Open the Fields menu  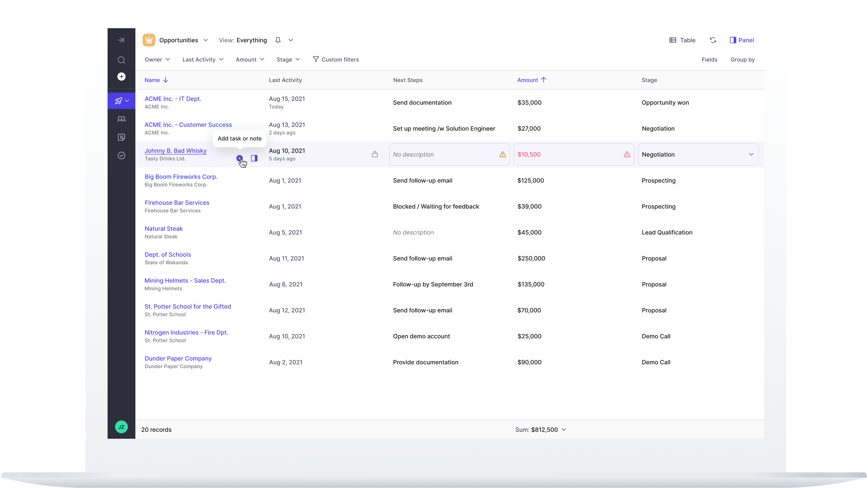[x=709, y=59]
